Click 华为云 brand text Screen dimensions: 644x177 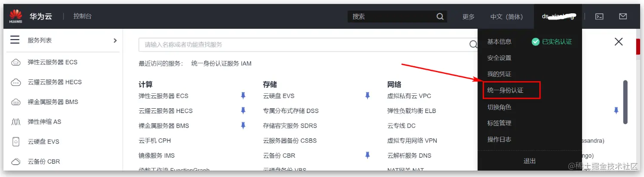click(41, 16)
